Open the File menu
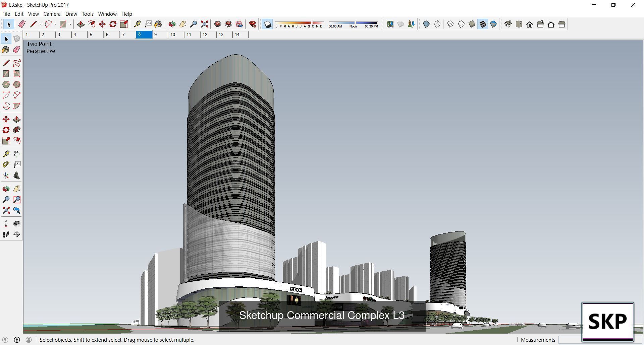Viewport: 644px width, 345px height. [6, 14]
